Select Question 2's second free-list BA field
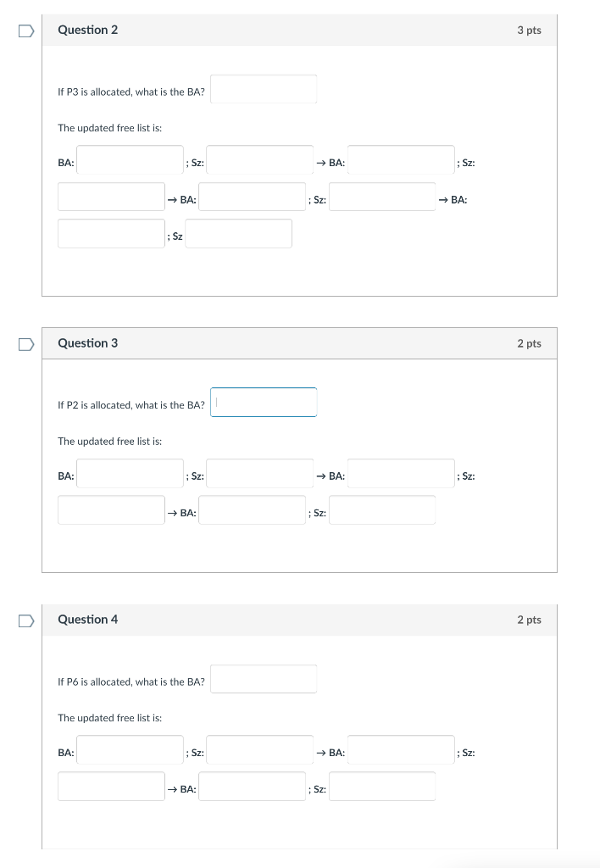Image resolution: width=600 pixels, height=868 pixels. [x=401, y=160]
